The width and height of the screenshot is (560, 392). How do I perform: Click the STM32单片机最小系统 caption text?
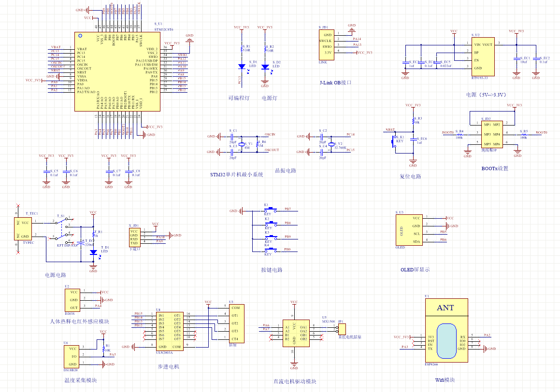point(236,175)
